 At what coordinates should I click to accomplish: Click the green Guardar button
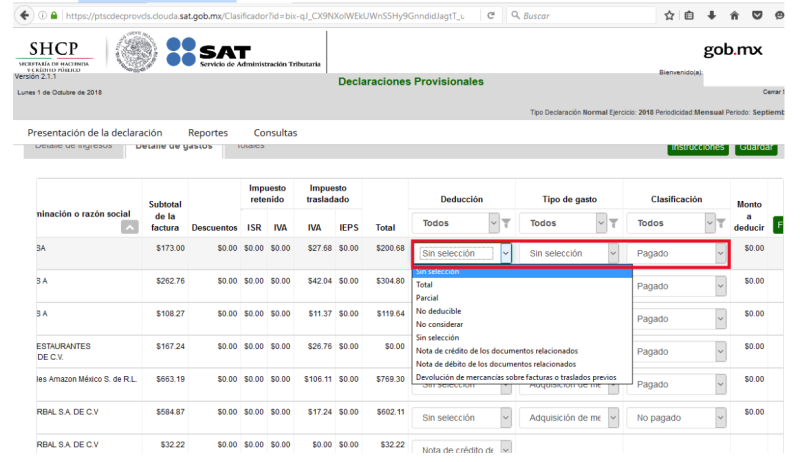(756, 148)
